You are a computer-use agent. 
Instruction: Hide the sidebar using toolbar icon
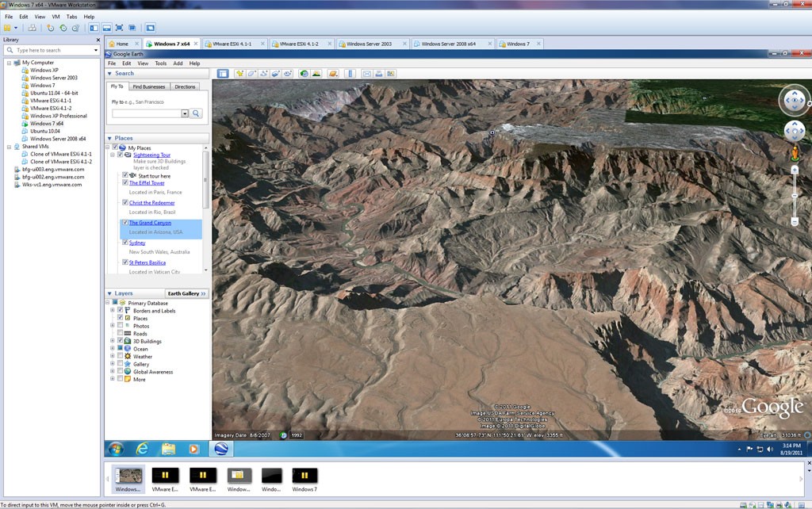pyautogui.click(x=223, y=74)
